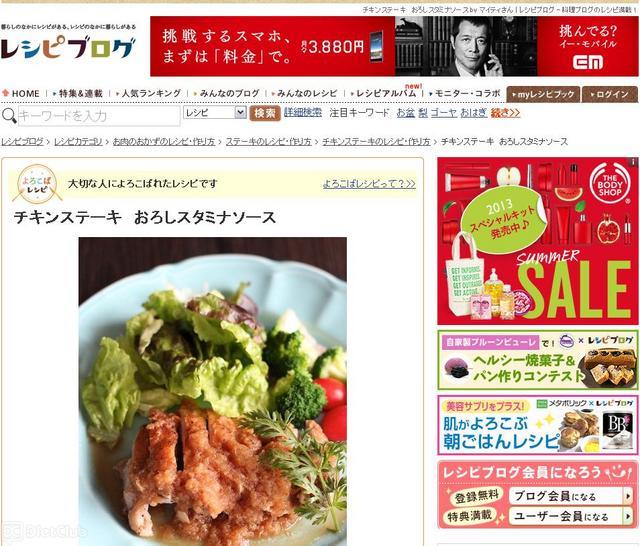Open よろこばレシピって？>> link
This screenshot has height=546, width=640.
(369, 184)
